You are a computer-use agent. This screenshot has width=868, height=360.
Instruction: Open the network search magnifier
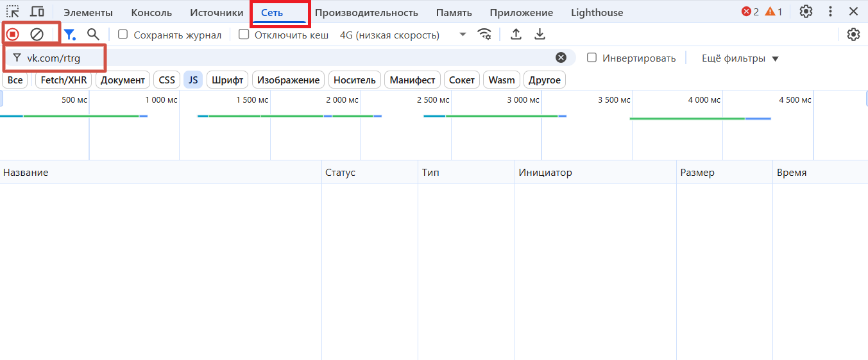pyautogui.click(x=94, y=35)
